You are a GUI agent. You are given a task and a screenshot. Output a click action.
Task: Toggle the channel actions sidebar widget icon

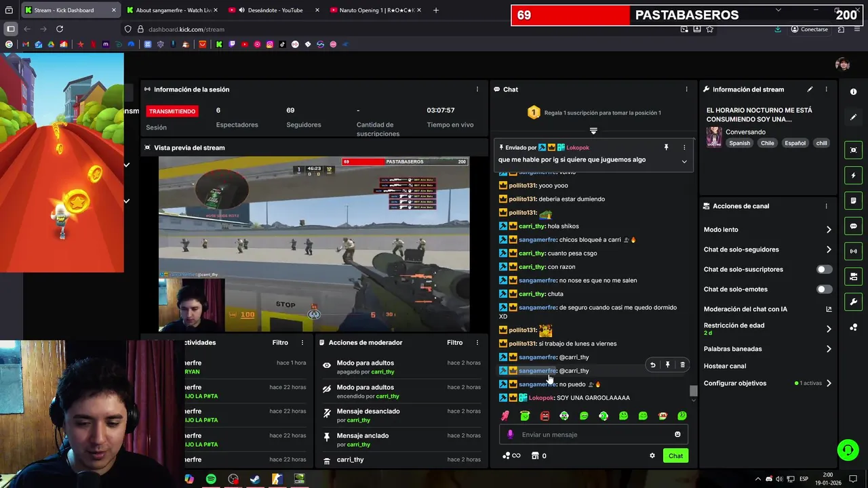point(853,277)
